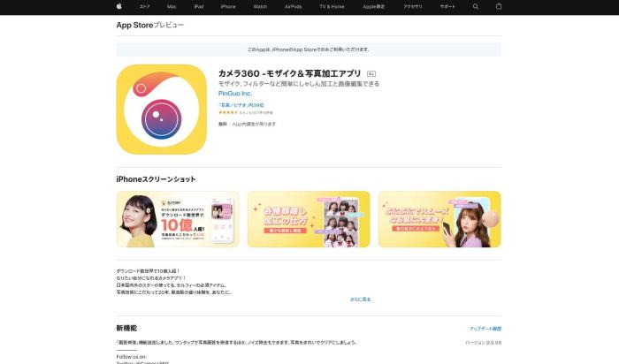Click the Camera360 app icon

pos(161,110)
